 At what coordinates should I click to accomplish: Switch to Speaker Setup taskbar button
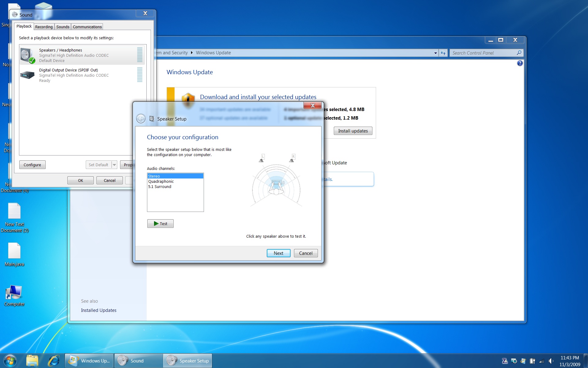pos(188,361)
